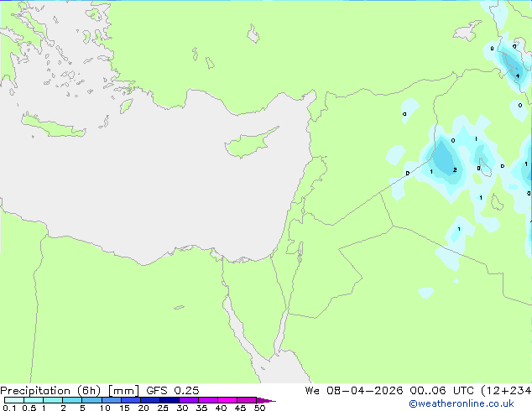Click the 40–45 mm magenta legend swatch
Viewport: 532px width, 411px height.
tap(227, 400)
